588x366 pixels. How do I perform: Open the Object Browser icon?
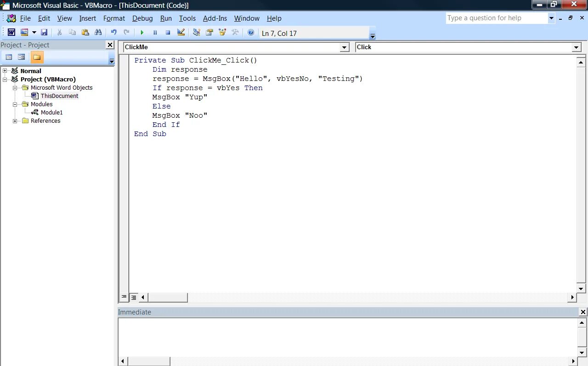click(222, 33)
